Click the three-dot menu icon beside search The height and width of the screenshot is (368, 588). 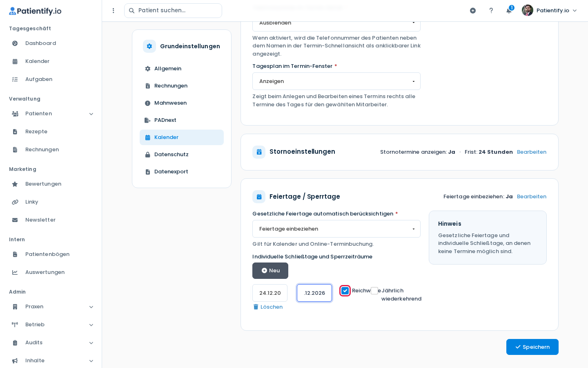click(x=114, y=11)
